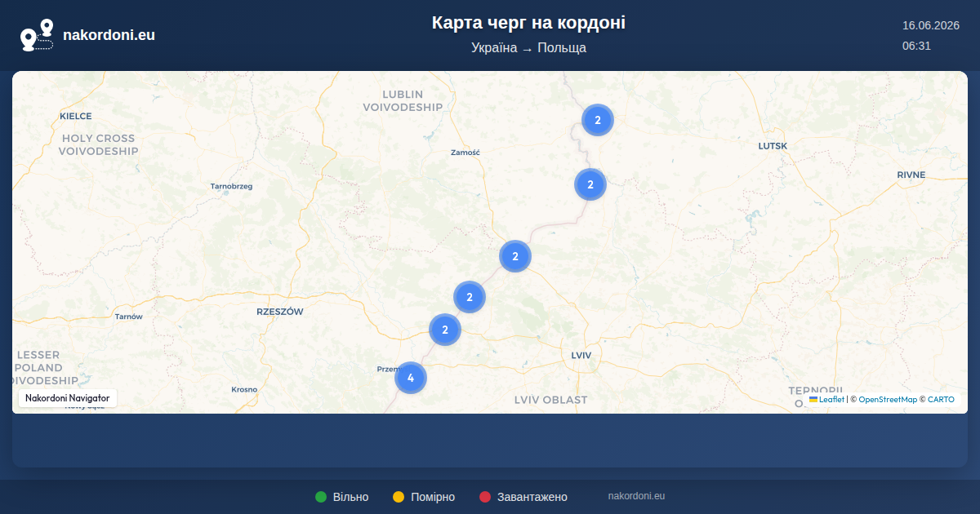The height and width of the screenshot is (514, 980).
Task: Click the red Завантажено status dot
Action: (x=485, y=497)
